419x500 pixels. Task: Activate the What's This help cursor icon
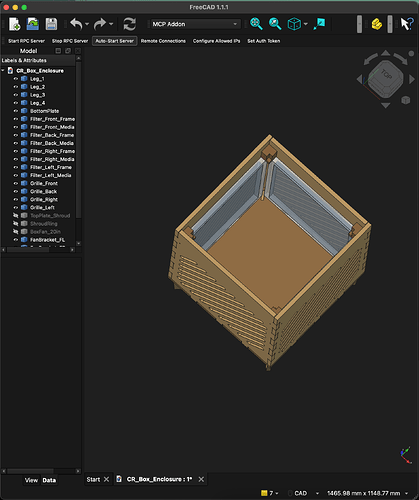[407, 24]
